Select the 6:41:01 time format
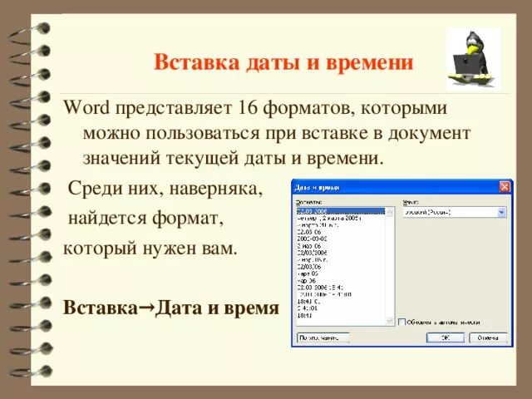 (x=341, y=308)
